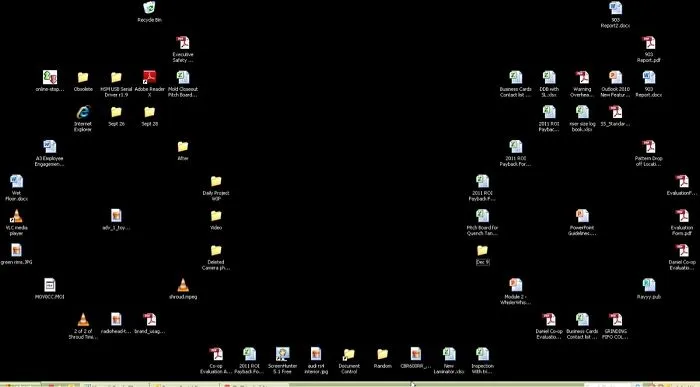Open the Module 2 presentation file
The width and height of the screenshot is (700, 387).
516,285
